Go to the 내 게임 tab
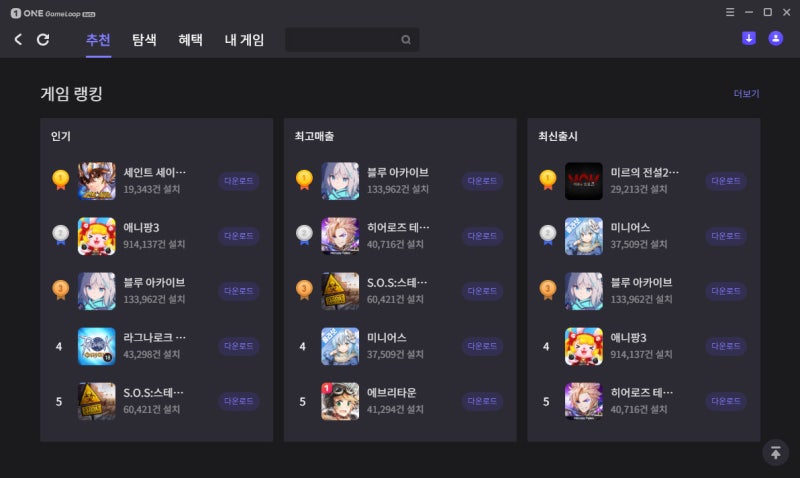The width and height of the screenshot is (800, 478). click(x=244, y=40)
